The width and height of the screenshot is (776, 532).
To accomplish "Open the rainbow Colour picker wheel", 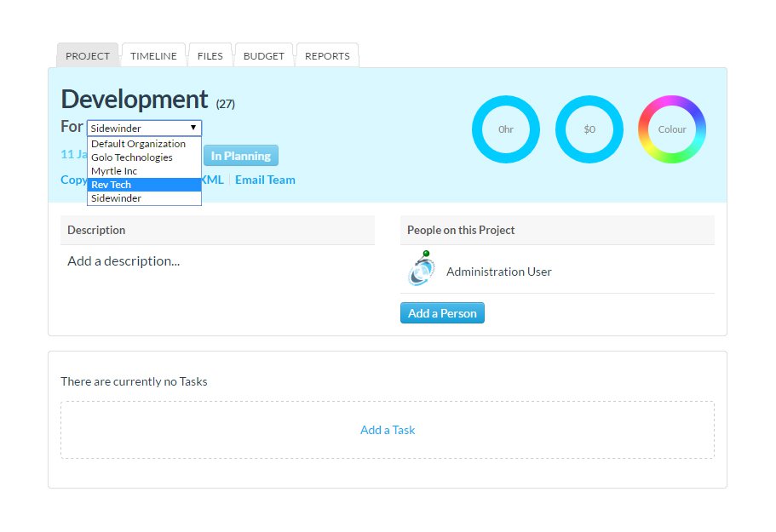I will click(672, 129).
